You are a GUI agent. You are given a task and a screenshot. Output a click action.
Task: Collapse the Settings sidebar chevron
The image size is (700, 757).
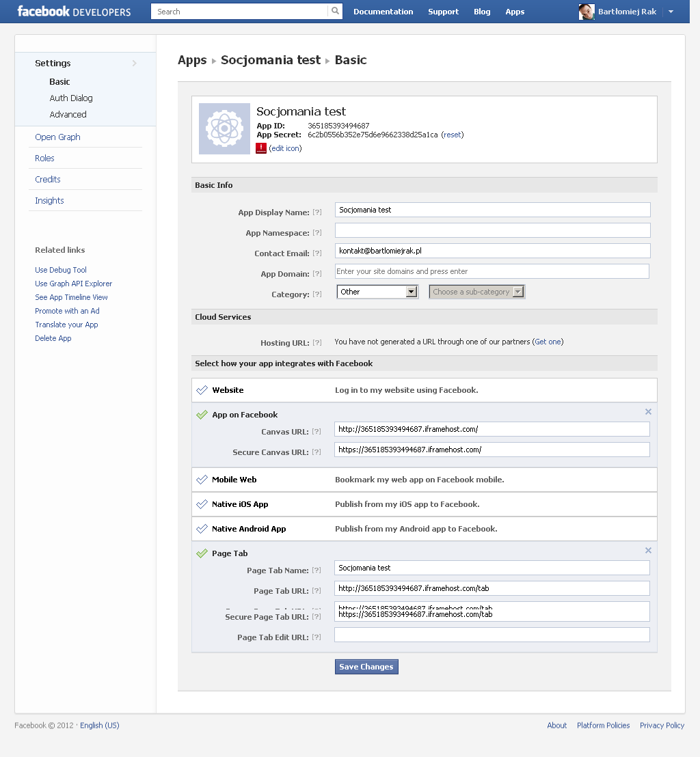pyautogui.click(x=134, y=64)
